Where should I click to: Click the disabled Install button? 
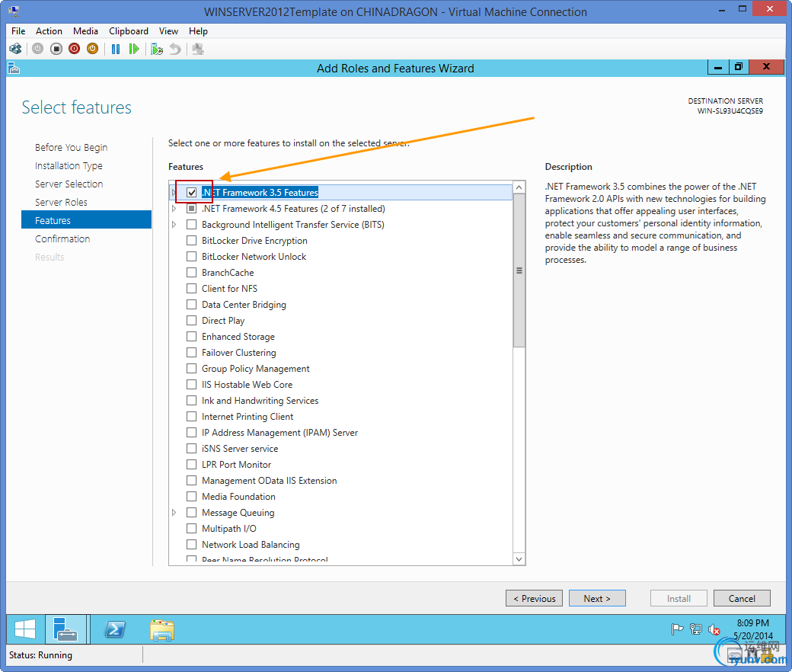679,598
